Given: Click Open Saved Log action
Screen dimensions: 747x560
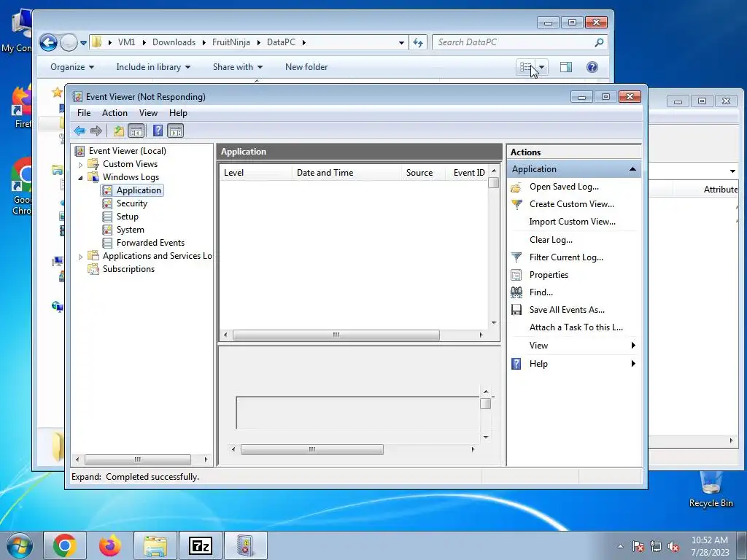Looking at the screenshot, I should [x=564, y=187].
